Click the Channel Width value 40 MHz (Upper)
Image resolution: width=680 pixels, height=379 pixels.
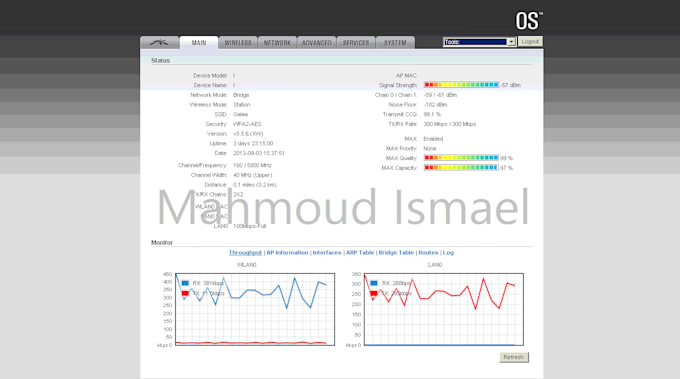tap(253, 175)
